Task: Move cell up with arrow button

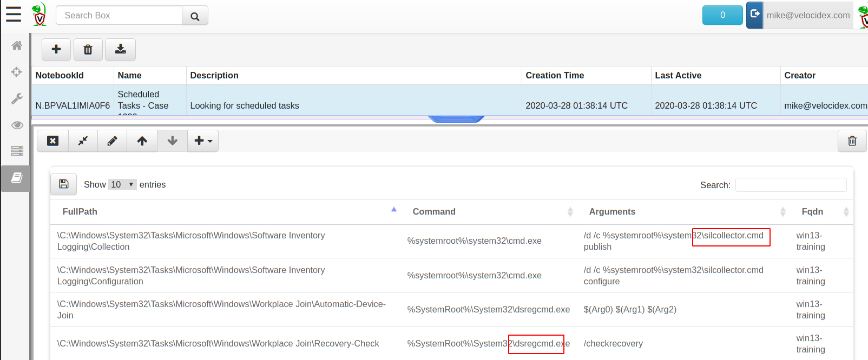Action: coord(142,141)
